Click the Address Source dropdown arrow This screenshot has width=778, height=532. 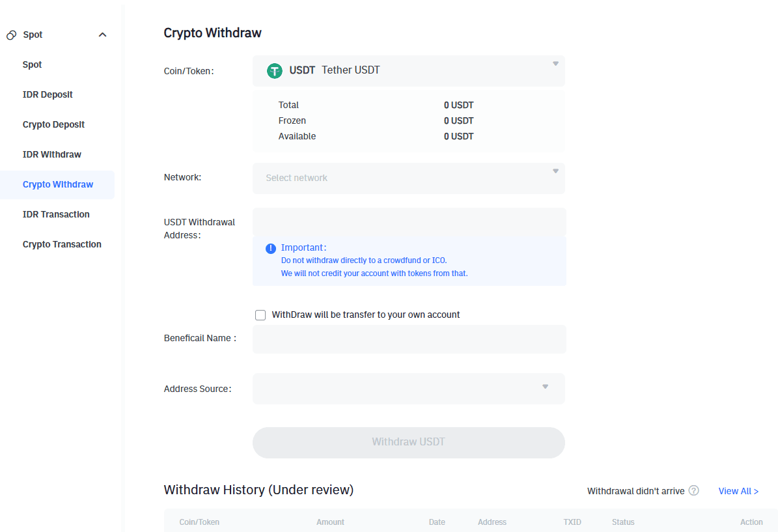545,387
